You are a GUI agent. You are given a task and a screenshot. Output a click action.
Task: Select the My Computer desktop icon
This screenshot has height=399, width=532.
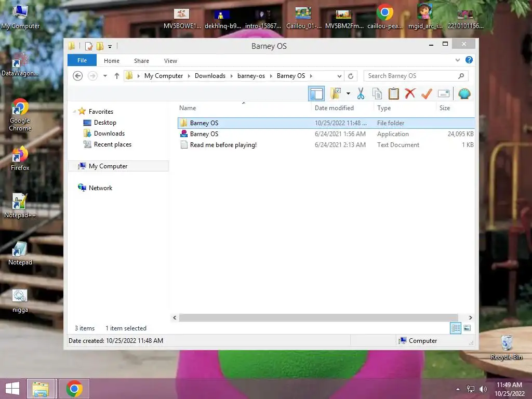[20, 17]
